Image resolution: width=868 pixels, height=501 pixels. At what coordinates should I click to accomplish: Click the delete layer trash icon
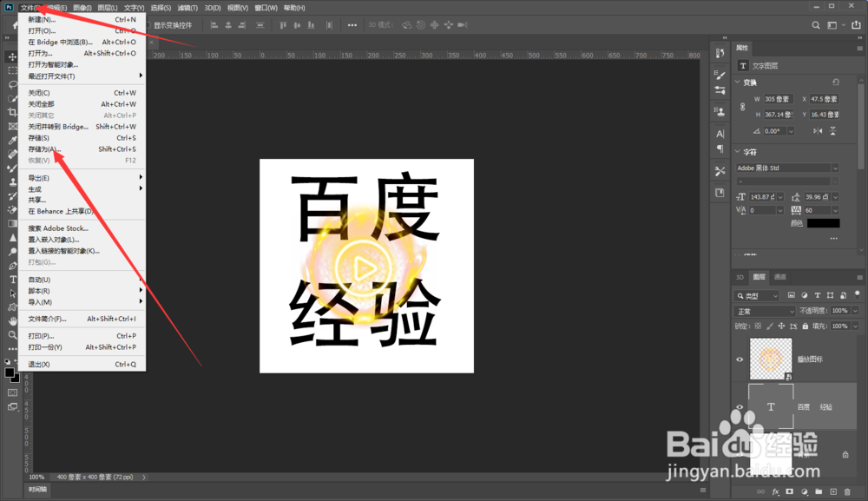[847, 491]
